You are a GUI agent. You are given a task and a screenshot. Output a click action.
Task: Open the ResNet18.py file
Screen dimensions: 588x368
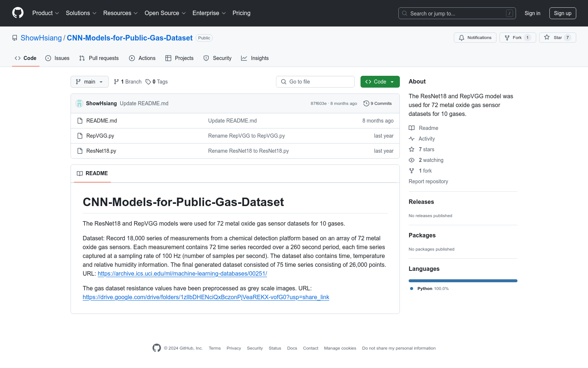[101, 151]
